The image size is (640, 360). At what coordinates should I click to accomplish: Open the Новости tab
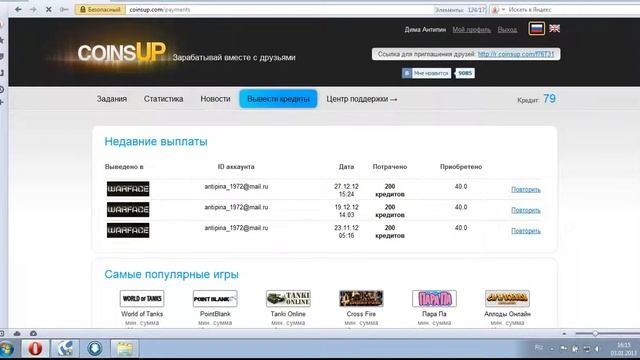pyautogui.click(x=215, y=99)
